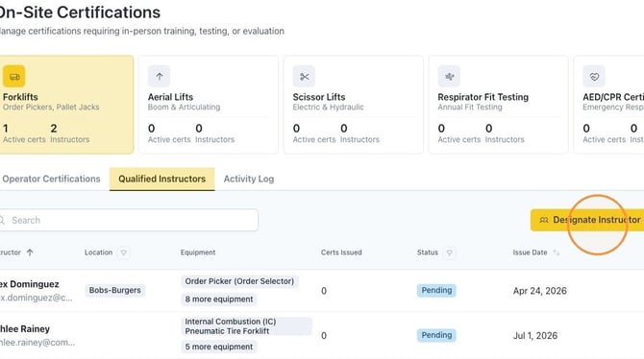The width and height of the screenshot is (644, 359).
Task: Click Annual Fit Testing subtitle
Action: click(x=470, y=108)
